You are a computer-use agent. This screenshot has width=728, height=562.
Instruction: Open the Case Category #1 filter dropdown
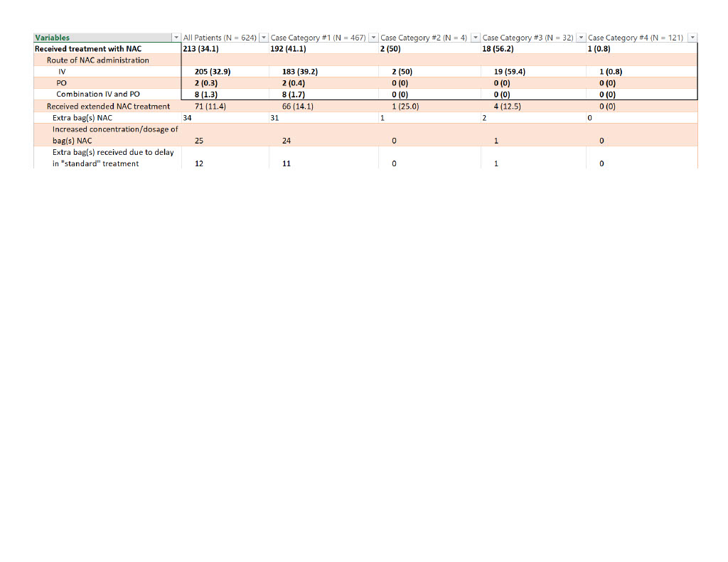tap(373, 38)
